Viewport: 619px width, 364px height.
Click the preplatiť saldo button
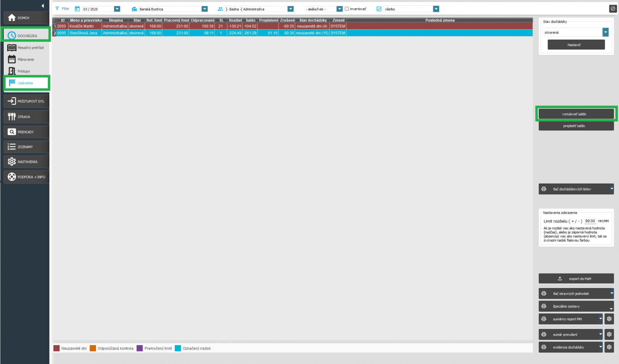576,126
